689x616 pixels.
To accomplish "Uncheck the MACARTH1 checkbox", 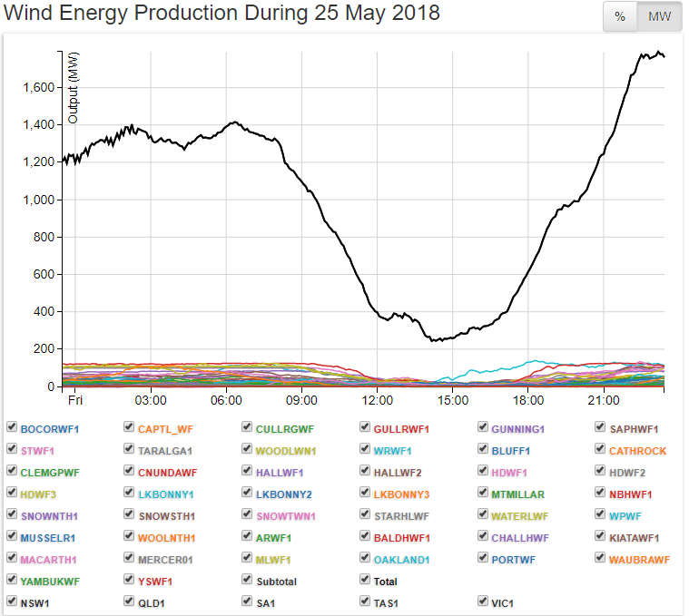I will point(12,560).
